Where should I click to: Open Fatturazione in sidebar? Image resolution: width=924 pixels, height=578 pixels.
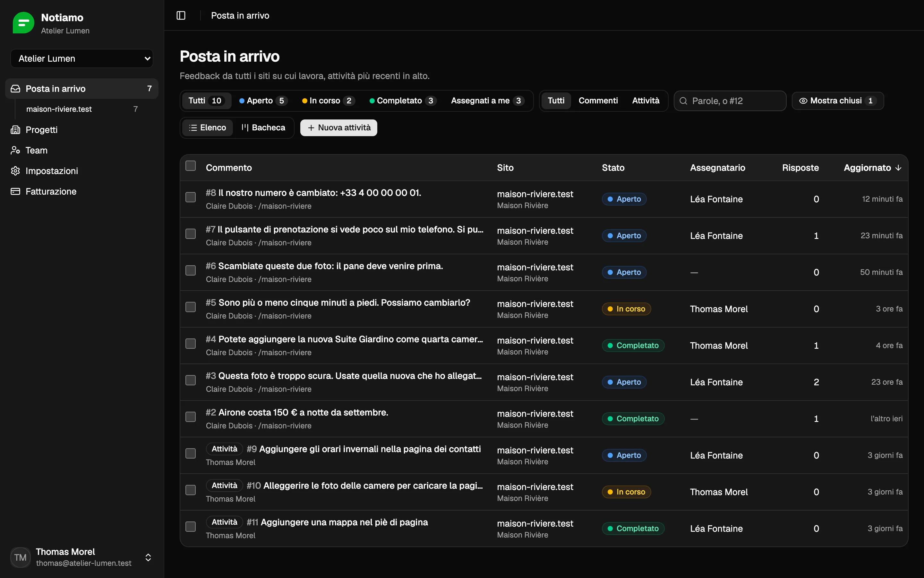(x=81, y=191)
